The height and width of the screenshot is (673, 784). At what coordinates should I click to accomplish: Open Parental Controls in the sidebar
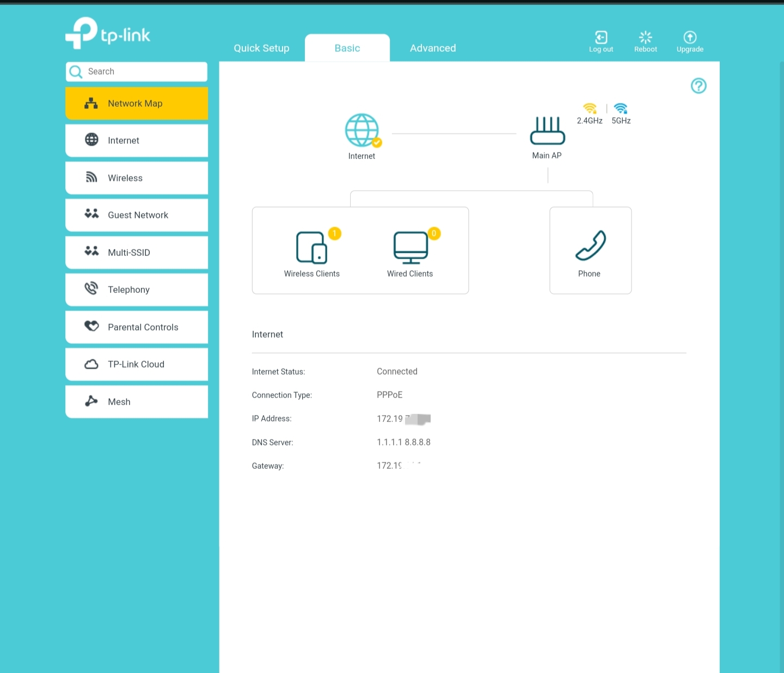(x=137, y=327)
